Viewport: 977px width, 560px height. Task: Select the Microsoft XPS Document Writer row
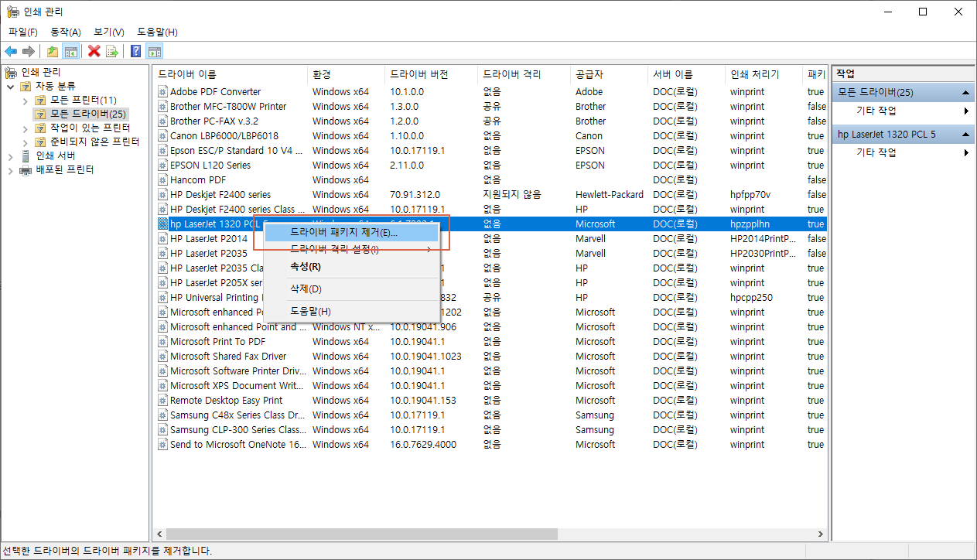[x=490, y=385]
